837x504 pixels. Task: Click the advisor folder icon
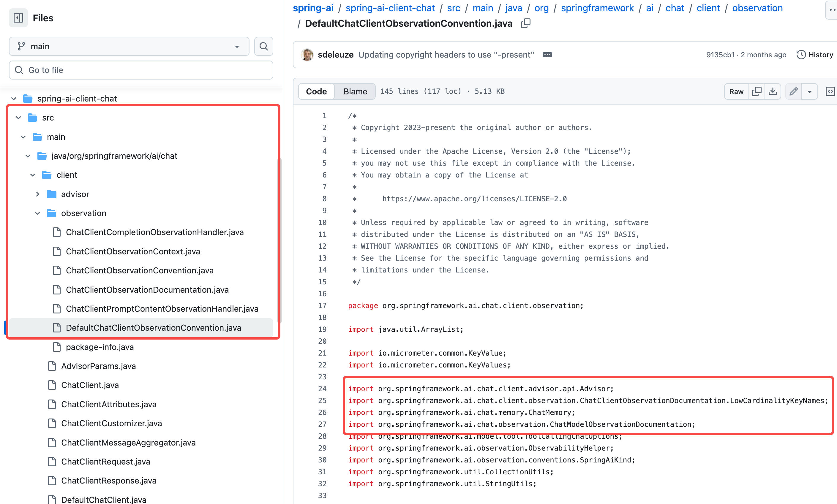point(52,194)
